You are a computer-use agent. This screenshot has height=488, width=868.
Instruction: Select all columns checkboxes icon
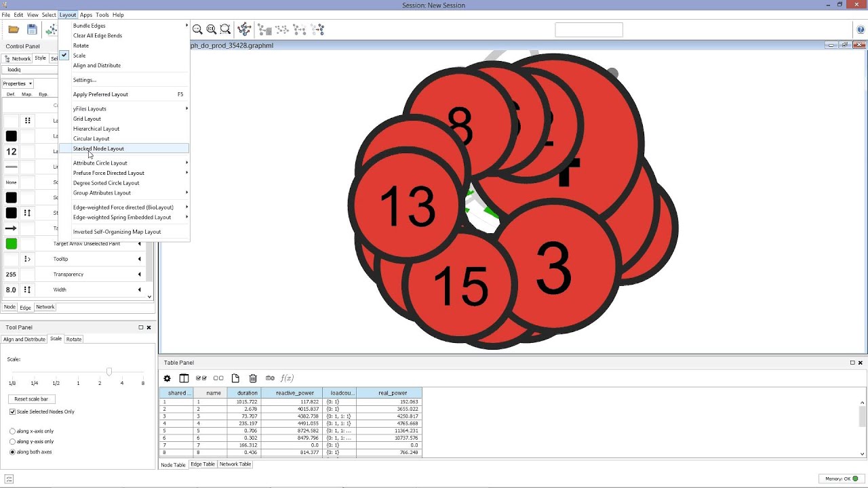tap(201, 378)
